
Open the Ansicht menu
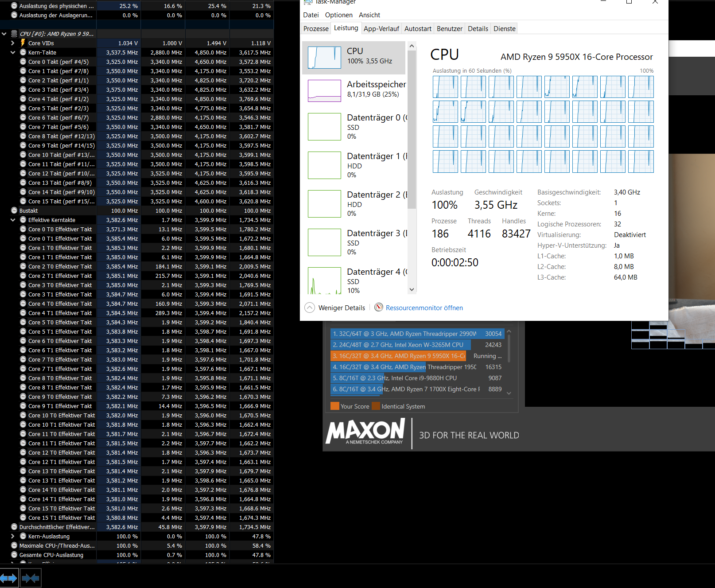click(x=369, y=15)
